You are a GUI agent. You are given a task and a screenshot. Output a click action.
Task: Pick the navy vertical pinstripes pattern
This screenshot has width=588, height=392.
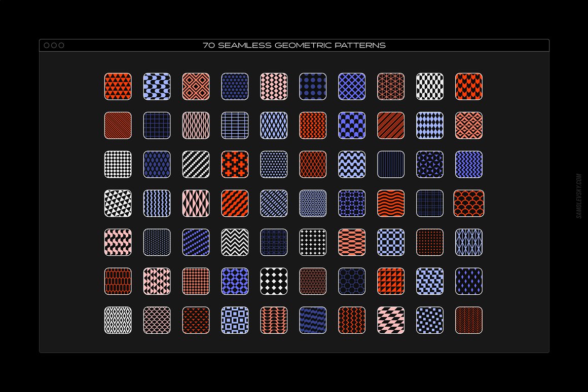391,165
